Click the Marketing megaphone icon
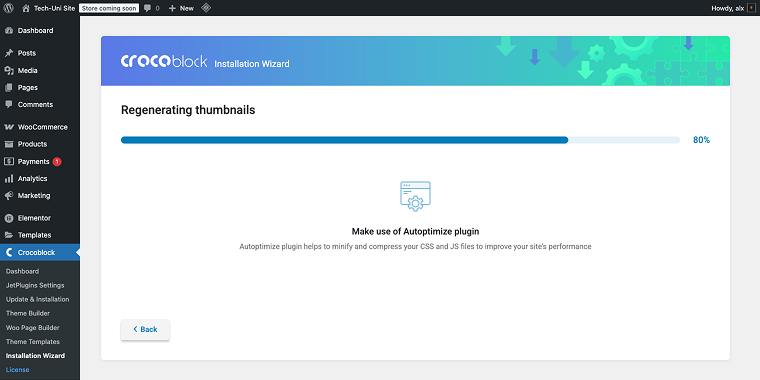This screenshot has height=380, width=760. pos(9,196)
